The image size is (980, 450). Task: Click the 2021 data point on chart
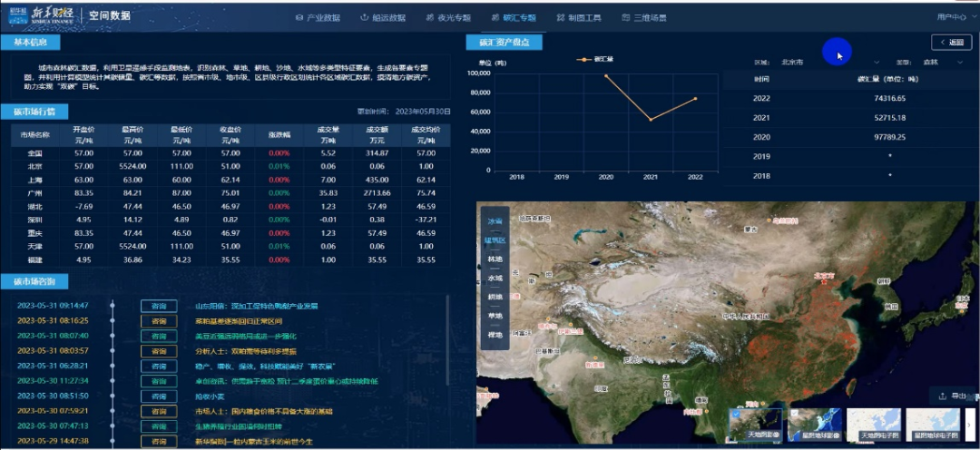[651, 120]
